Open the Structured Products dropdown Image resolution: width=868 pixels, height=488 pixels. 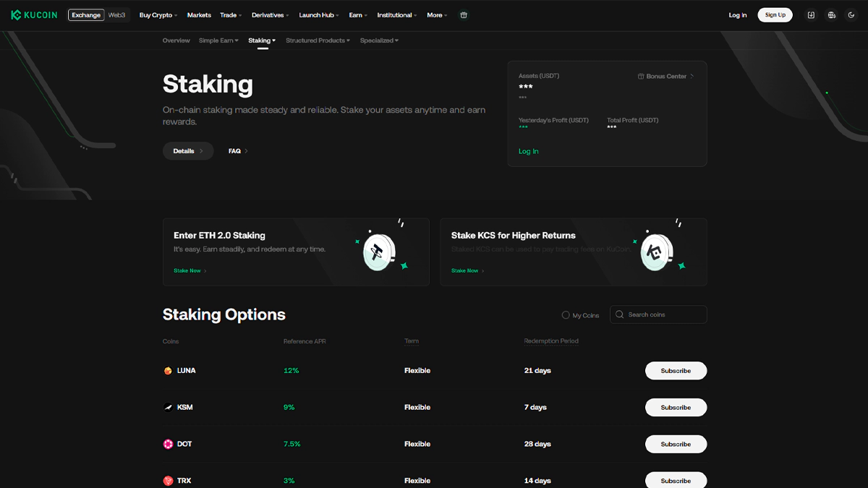(x=318, y=40)
